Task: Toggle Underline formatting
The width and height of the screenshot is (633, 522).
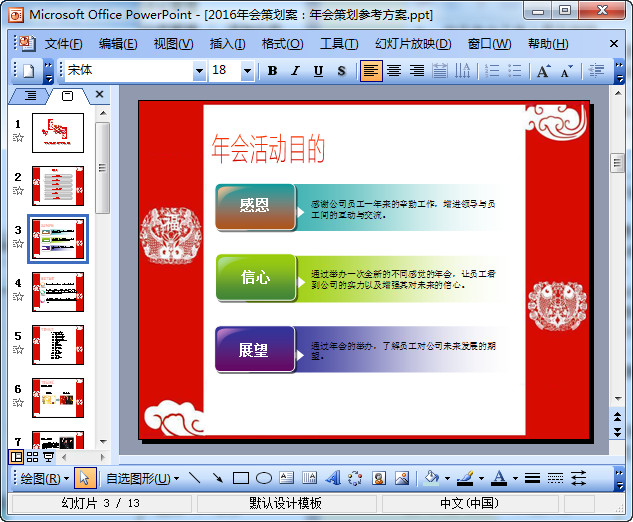Action: pos(319,71)
